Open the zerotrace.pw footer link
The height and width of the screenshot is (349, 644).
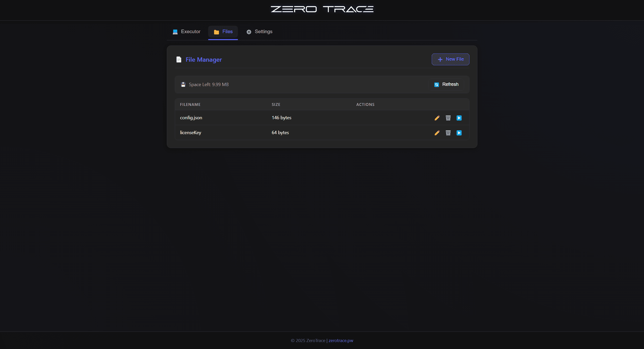341,341
